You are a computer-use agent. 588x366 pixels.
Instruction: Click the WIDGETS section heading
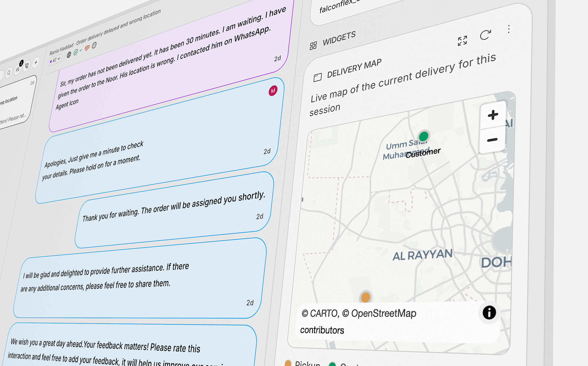[x=339, y=39]
